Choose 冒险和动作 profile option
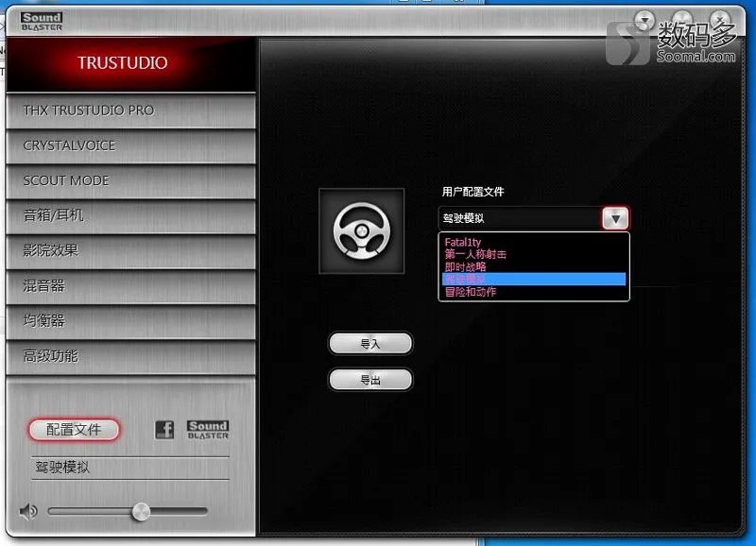This screenshot has width=756, height=546. pyautogui.click(x=534, y=292)
